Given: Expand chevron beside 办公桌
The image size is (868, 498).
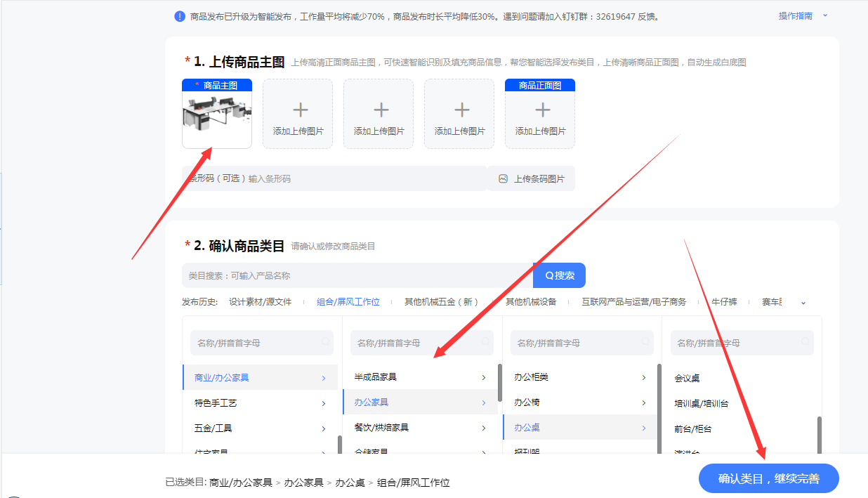Looking at the screenshot, I should [644, 428].
